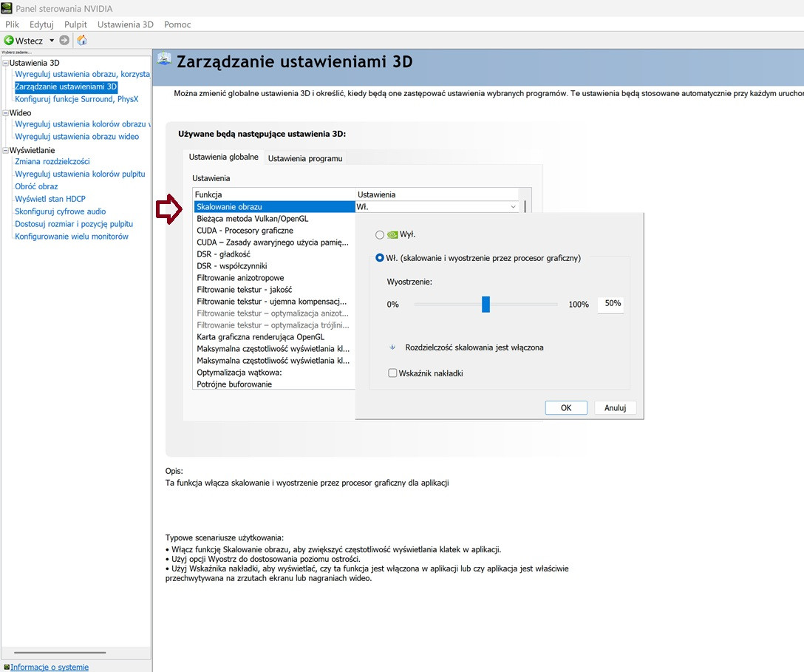Open Dostosuj rozmiar i pozycję pulpitu
The width and height of the screenshot is (804, 672).
[74, 224]
